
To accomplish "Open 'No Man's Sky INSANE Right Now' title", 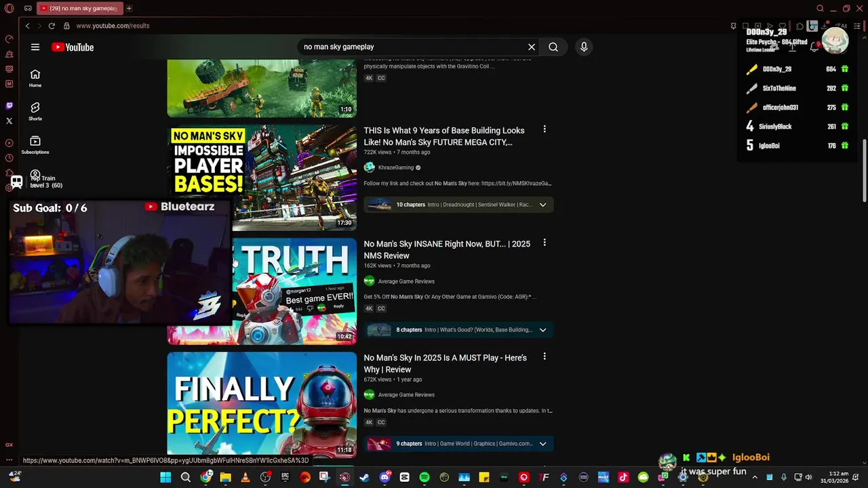I will (447, 249).
